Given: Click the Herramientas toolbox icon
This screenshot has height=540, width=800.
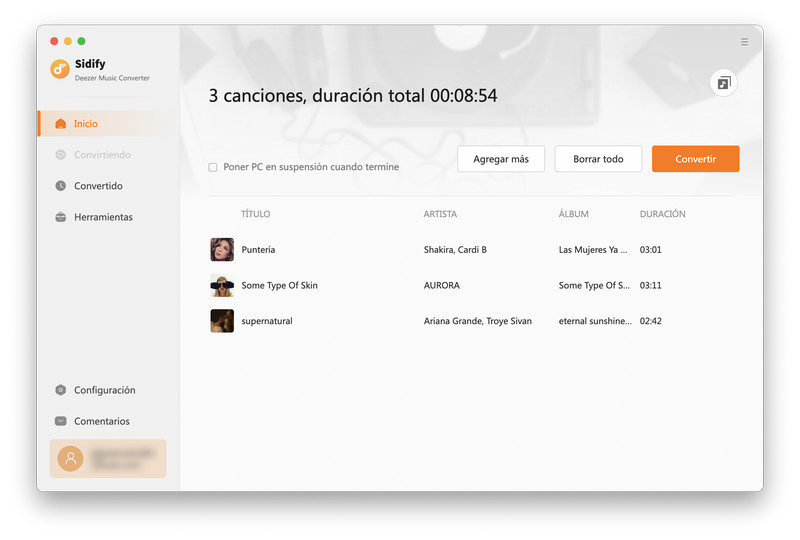Looking at the screenshot, I should coord(61,217).
